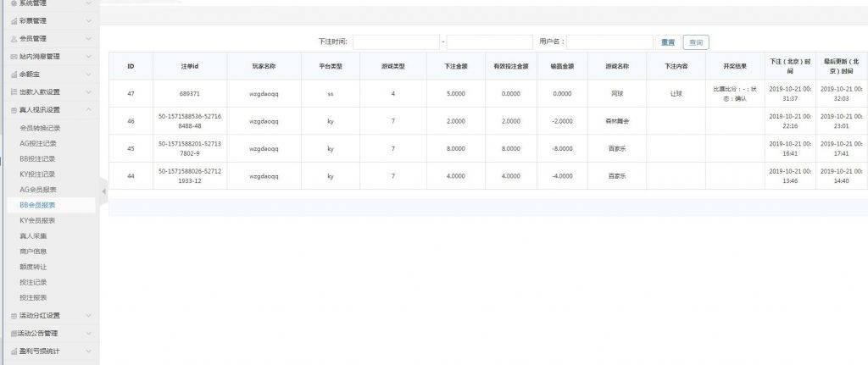Click the 余额宝 icon in sidebar
This screenshot has width=868, height=365.
click(14, 74)
